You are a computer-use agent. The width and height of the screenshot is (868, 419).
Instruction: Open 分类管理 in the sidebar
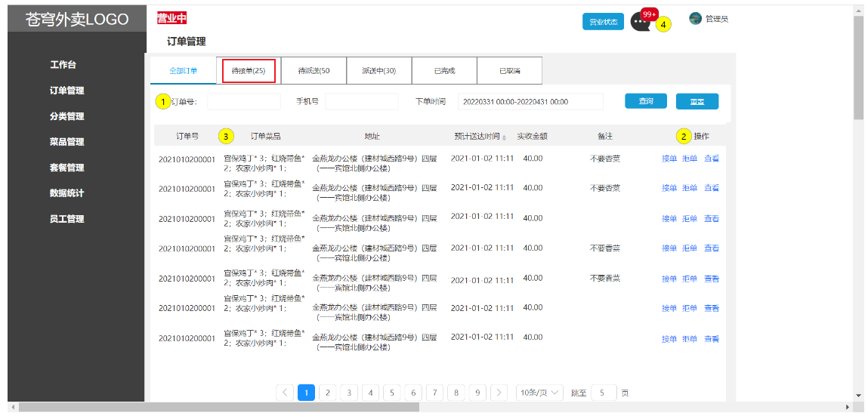click(x=67, y=116)
